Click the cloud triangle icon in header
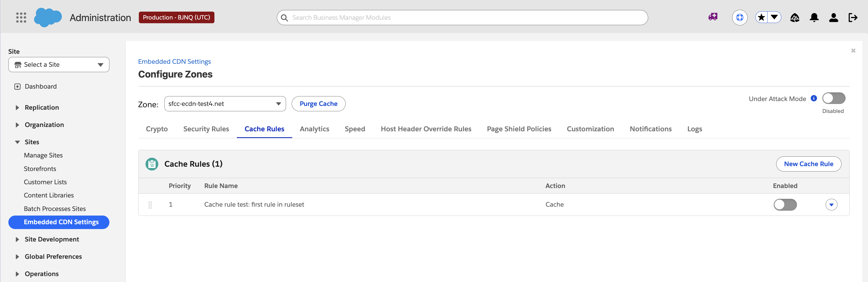The height and width of the screenshot is (282, 868). pos(795,18)
